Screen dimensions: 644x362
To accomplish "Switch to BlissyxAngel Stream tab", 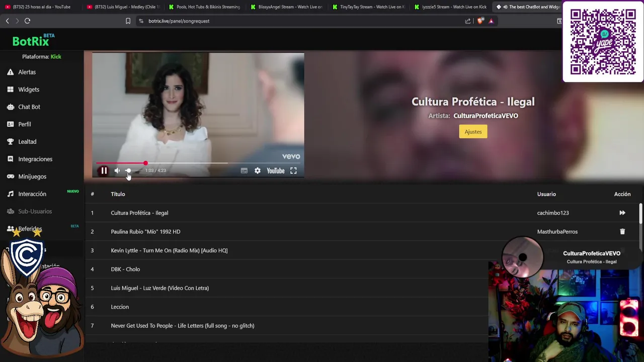I will coord(287,7).
